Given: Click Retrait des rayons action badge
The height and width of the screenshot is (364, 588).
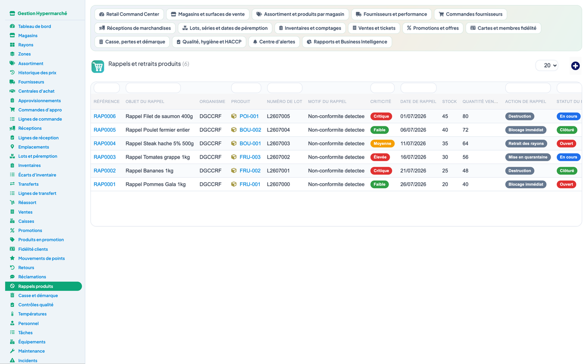Looking at the screenshot, I should pyautogui.click(x=526, y=144).
